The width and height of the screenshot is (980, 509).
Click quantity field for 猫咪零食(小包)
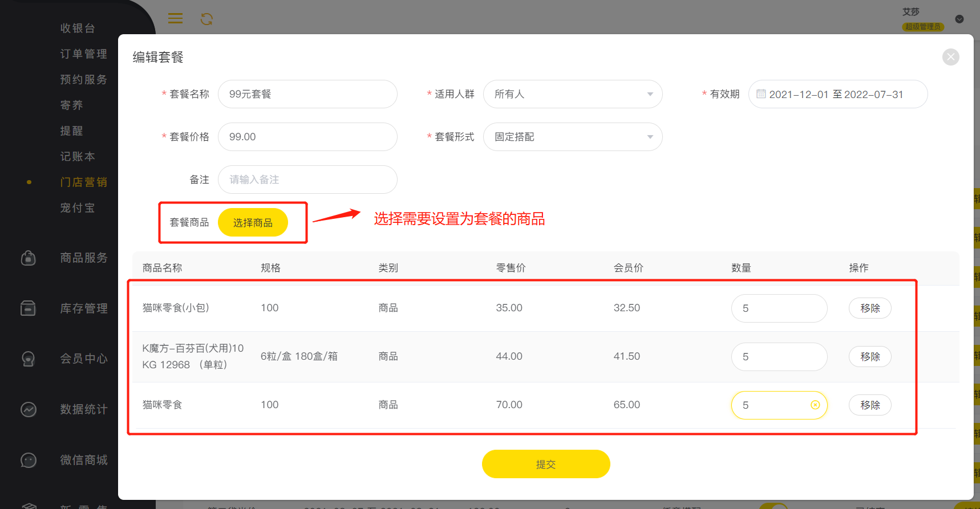pyautogui.click(x=779, y=308)
